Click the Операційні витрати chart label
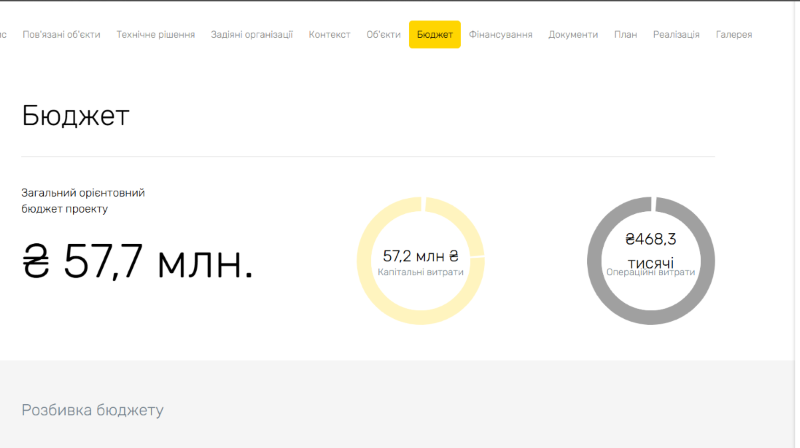This screenshot has width=800, height=448. click(650, 272)
